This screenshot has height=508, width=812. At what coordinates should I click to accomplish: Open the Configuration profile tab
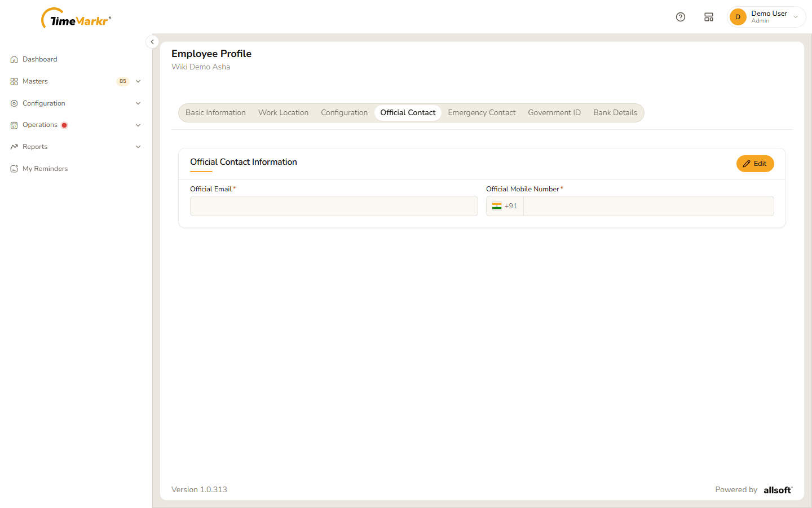[345, 113]
